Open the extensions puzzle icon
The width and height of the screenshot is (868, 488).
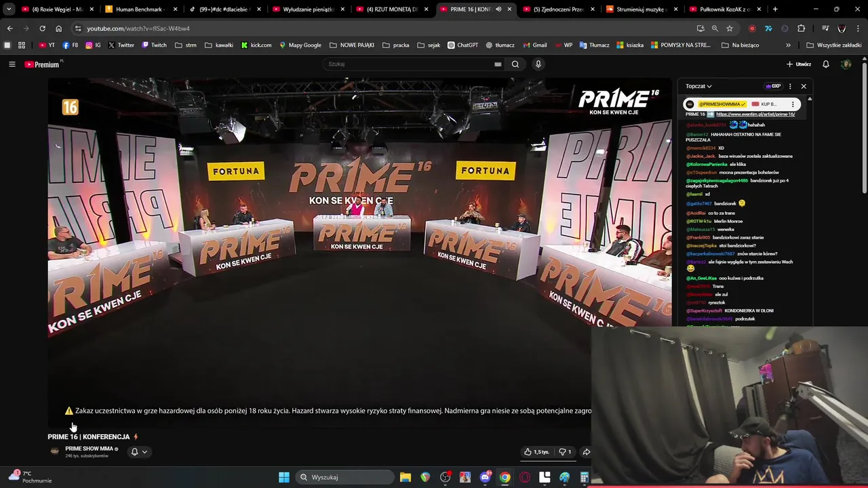pyautogui.click(x=801, y=28)
